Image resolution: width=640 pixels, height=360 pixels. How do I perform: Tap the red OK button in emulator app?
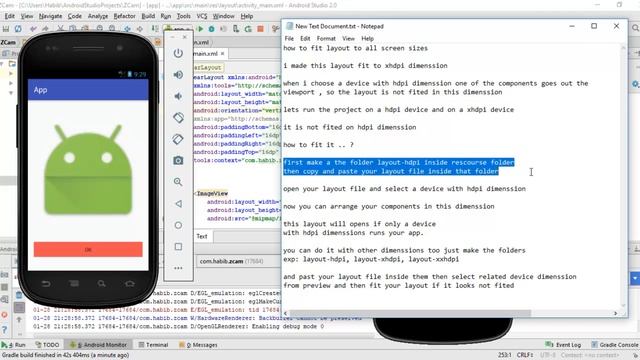tap(88, 249)
